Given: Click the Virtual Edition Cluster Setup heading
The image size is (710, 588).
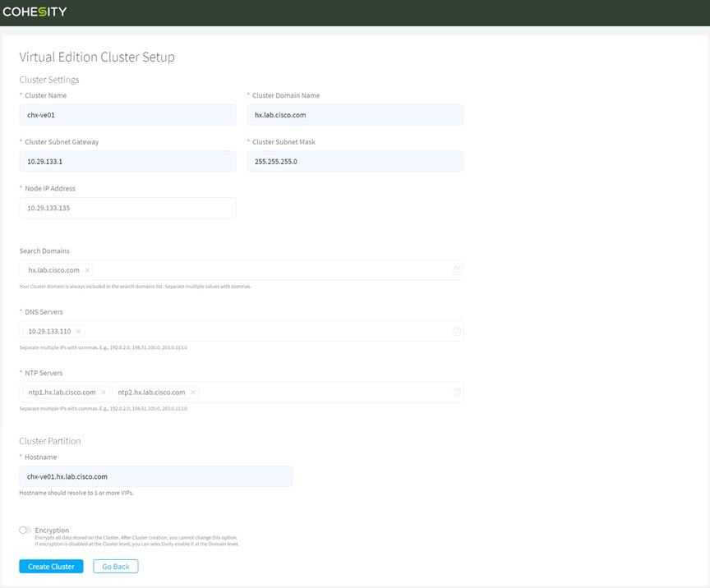Looking at the screenshot, I should (96, 57).
